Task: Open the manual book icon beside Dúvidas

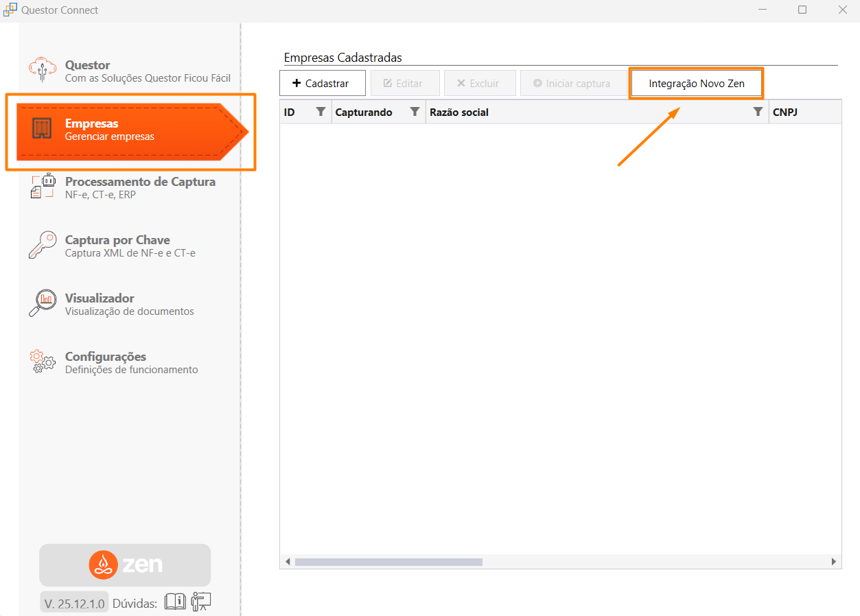Action: click(175, 602)
